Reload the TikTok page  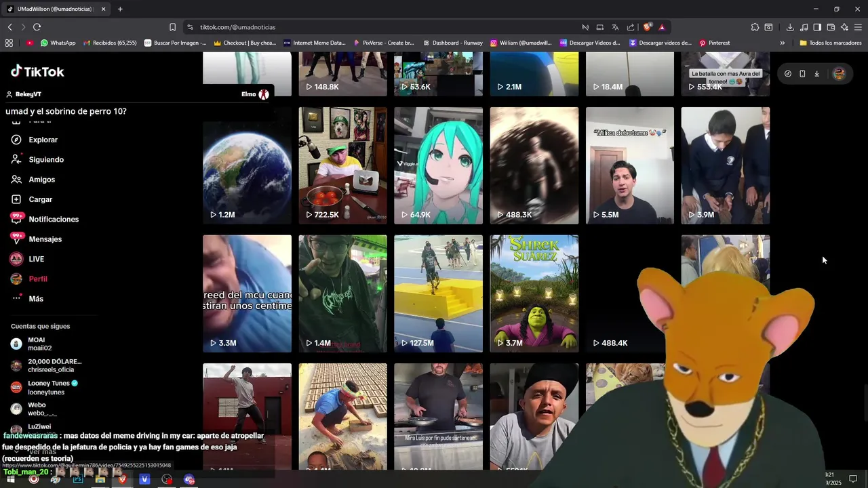tap(37, 27)
